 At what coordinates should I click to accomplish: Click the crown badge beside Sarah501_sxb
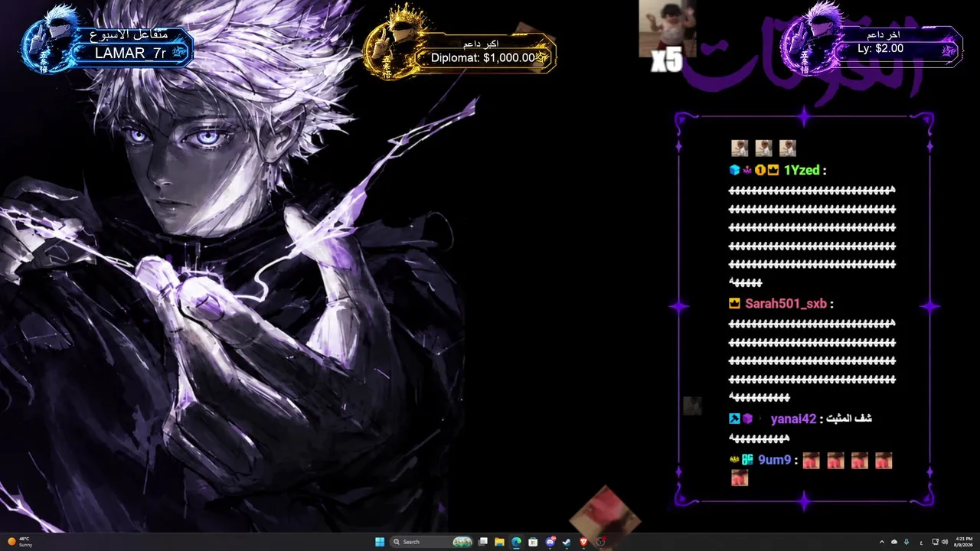735,304
